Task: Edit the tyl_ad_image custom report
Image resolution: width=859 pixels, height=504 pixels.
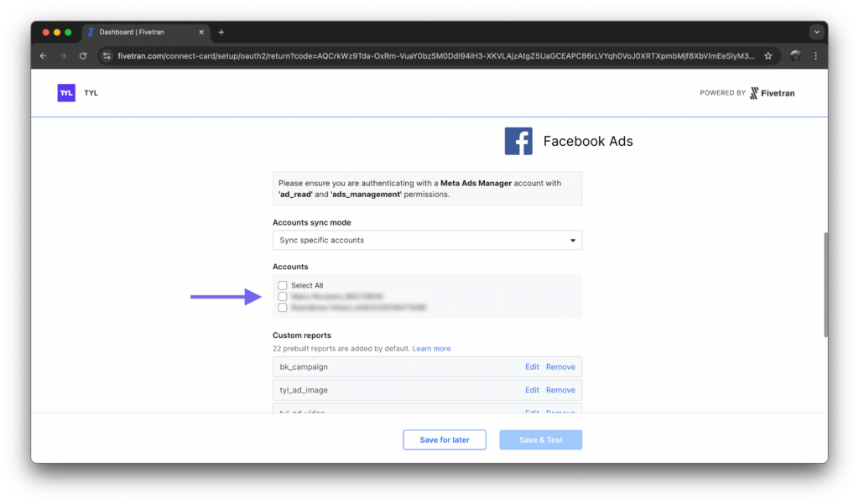Action: point(532,390)
